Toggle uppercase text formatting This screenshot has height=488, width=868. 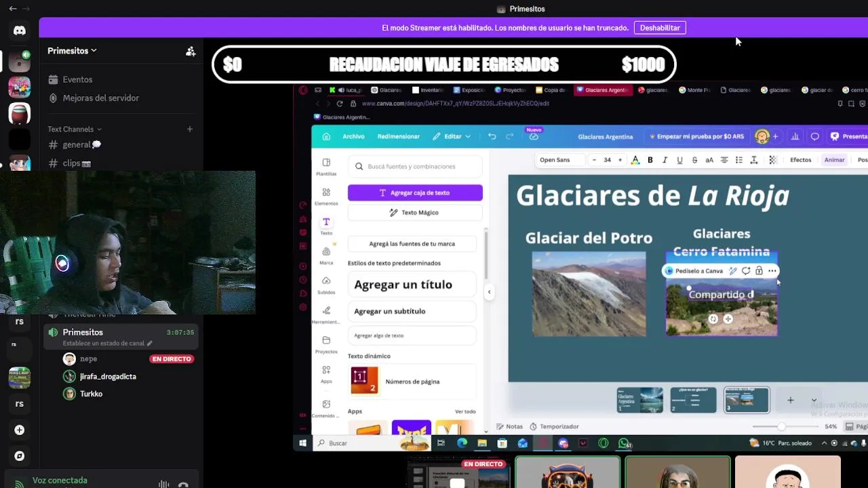coord(709,160)
